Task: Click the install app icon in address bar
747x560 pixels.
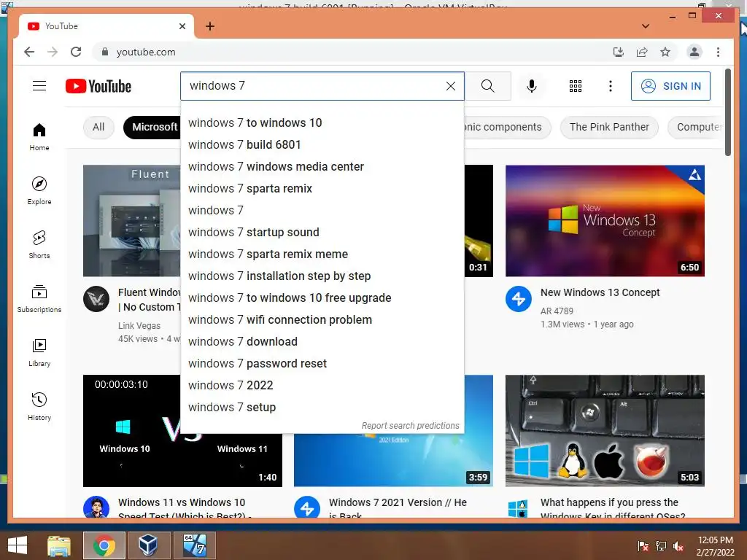Action: (x=619, y=52)
